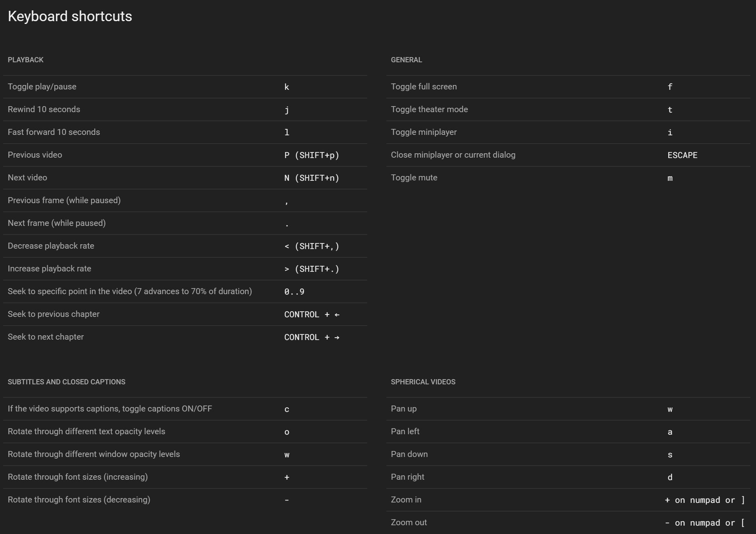Click the GENERAL section heading
Viewport: 756px width, 534px height.
click(x=406, y=60)
